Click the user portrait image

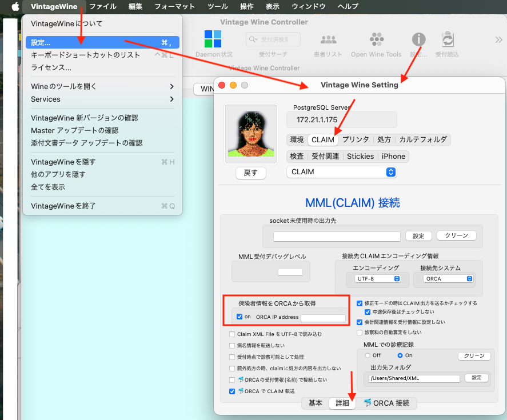point(250,133)
